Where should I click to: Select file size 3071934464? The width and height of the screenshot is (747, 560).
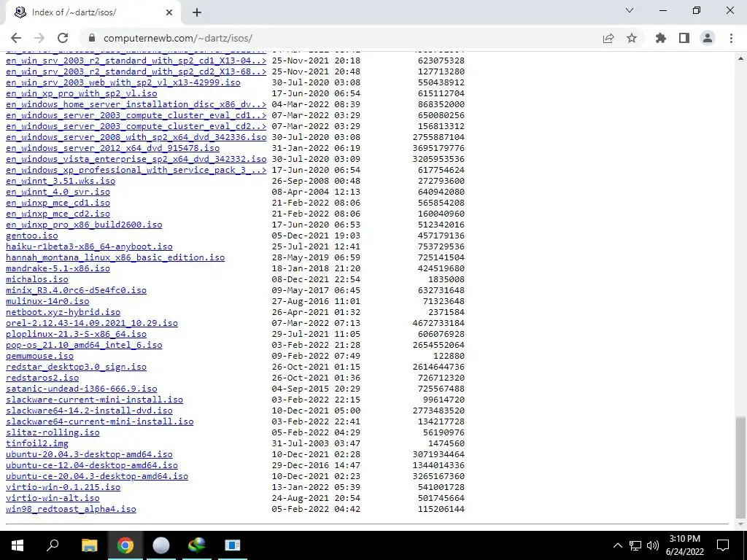coord(438,455)
